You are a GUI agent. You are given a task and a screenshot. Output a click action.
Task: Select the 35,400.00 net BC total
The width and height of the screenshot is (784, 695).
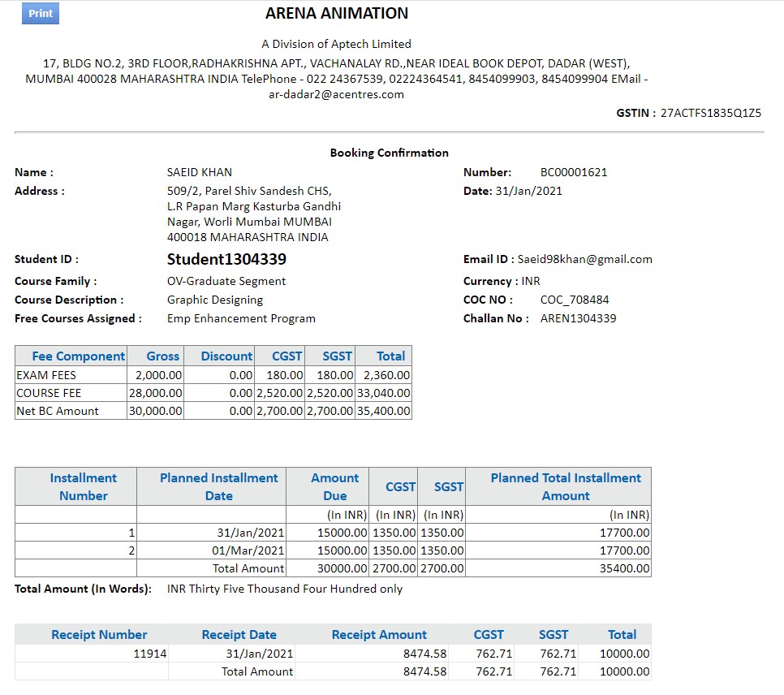(384, 412)
